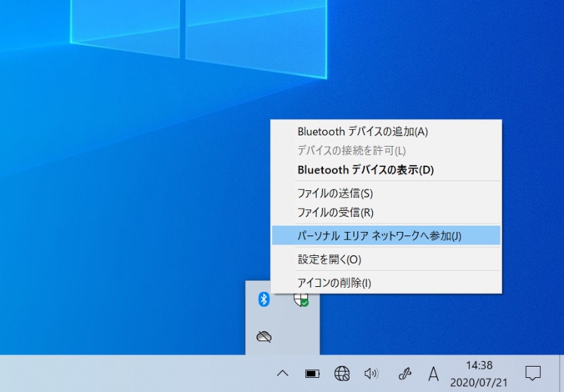Open '設定を開く(O)' from the menu

329,259
